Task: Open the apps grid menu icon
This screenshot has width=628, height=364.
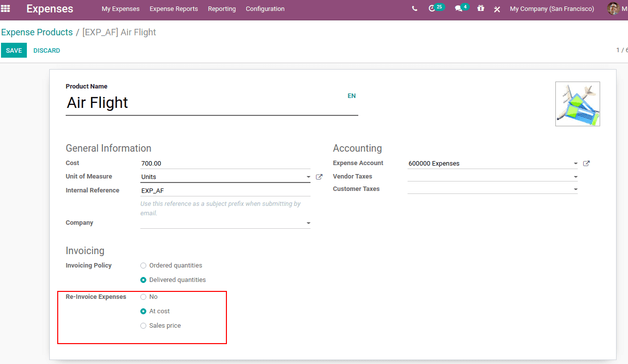Action: coord(5,8)
